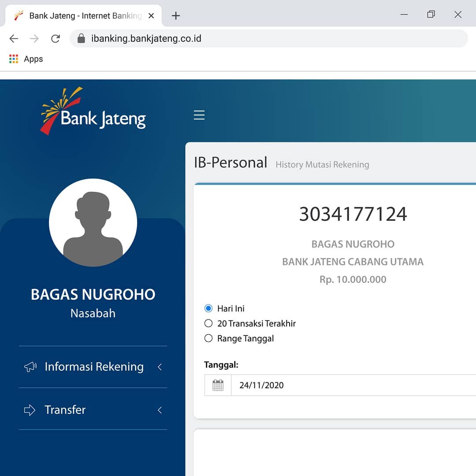Click the IB-Personal heading
This screenshot has height=476, width=476.
coord(231,162)
